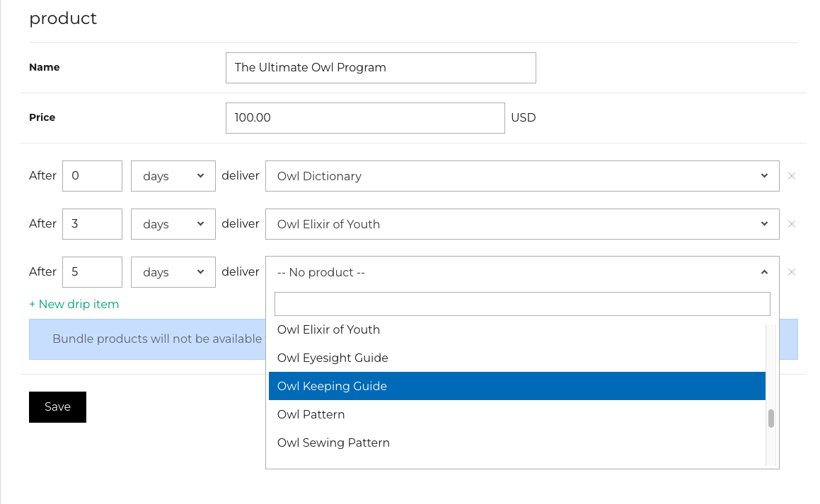Delete the third drip item row

tap(792, 272)
